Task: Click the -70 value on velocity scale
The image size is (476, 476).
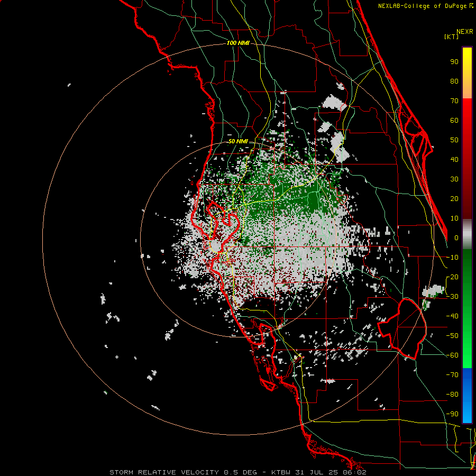Action: [x=452, y=375]
